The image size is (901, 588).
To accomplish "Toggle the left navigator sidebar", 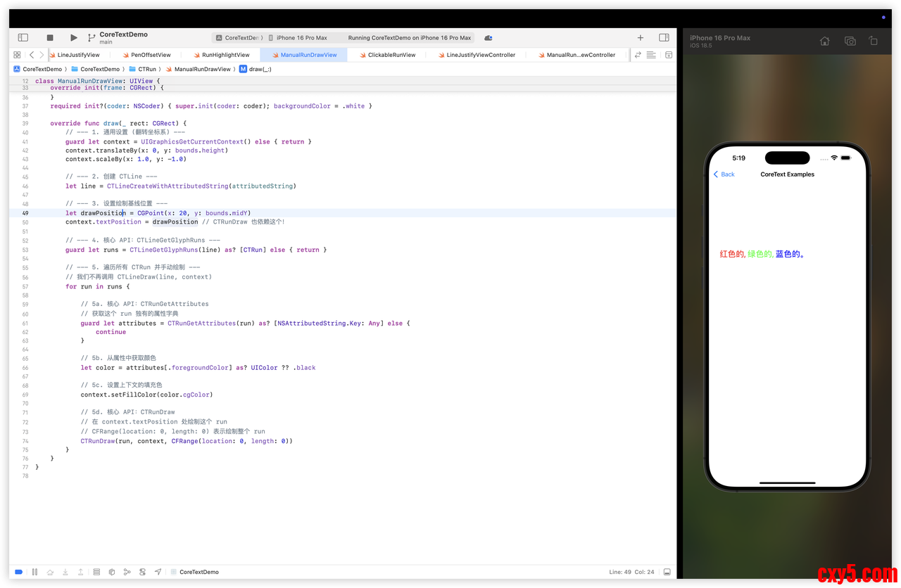I will [23, 37].
